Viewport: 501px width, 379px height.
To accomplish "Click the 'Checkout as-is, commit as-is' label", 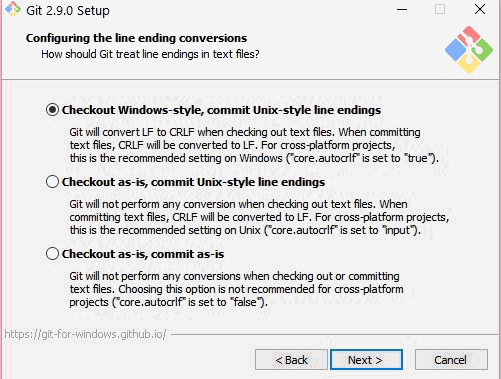I will (143, 254).
